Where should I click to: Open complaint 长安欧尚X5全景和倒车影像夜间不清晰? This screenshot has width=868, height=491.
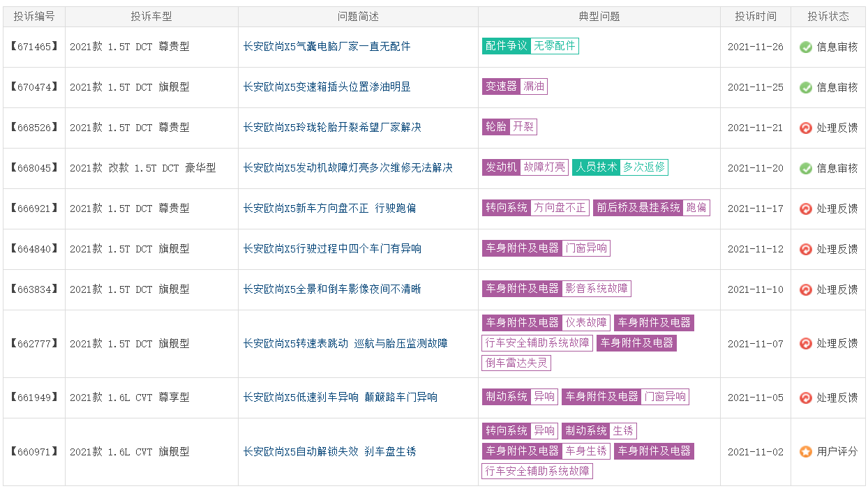coord(332,289)
